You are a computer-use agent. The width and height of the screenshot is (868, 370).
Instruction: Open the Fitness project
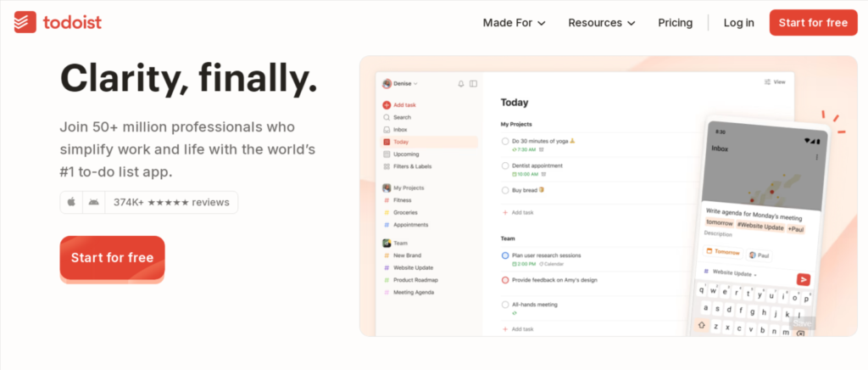[x=403, y=200]
